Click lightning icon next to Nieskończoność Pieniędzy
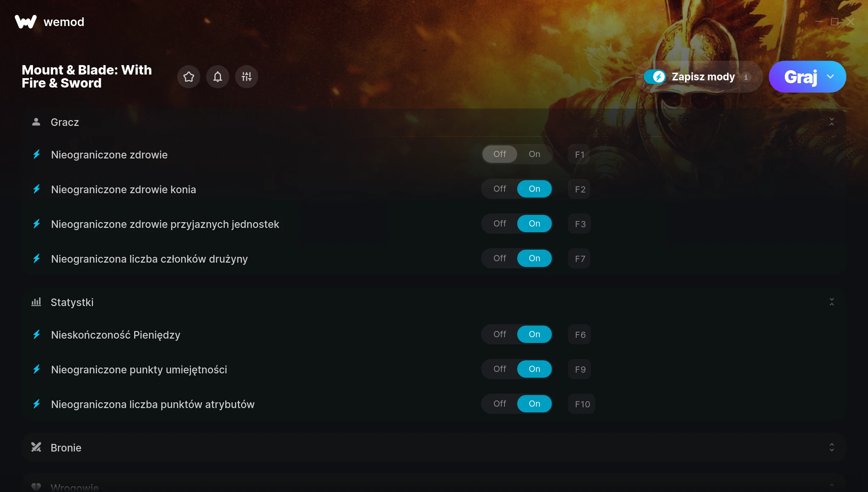The height and width of the screenshot is (492, 868). [37, 335]
